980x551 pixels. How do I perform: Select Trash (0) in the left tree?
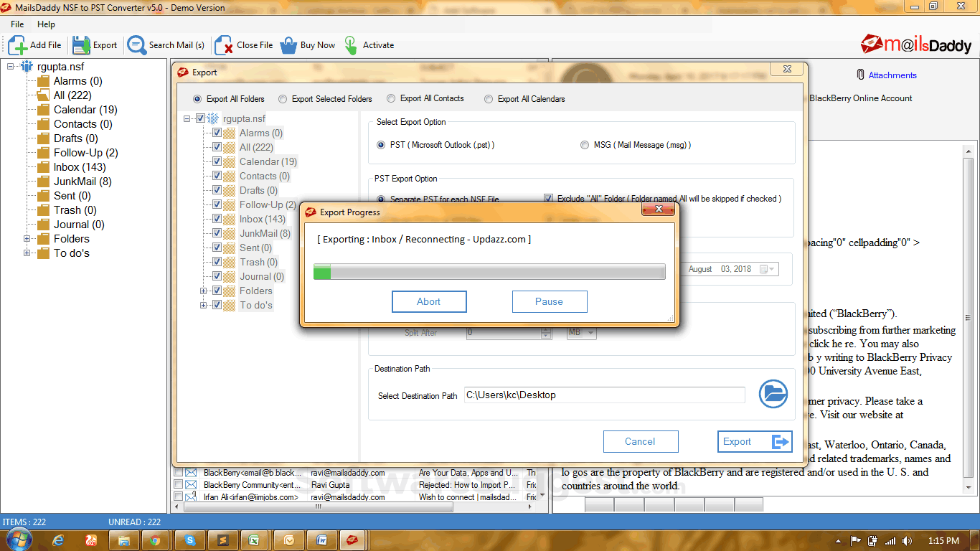pyautogui.click(x=75, y=210)
